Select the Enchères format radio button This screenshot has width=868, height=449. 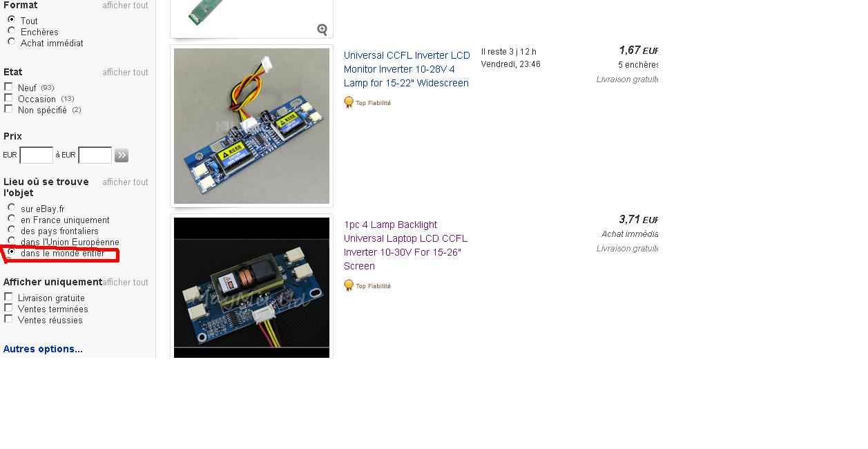12,31
